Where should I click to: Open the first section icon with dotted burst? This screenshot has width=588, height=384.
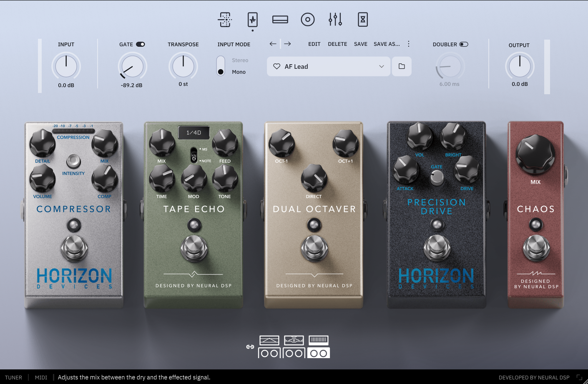(x=225, y=20)
